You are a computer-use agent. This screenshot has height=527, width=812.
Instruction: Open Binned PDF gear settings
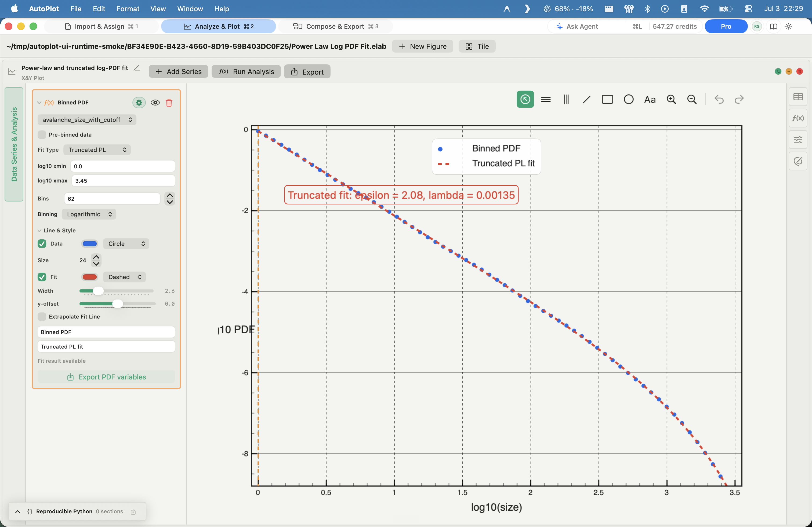point(139,102)
